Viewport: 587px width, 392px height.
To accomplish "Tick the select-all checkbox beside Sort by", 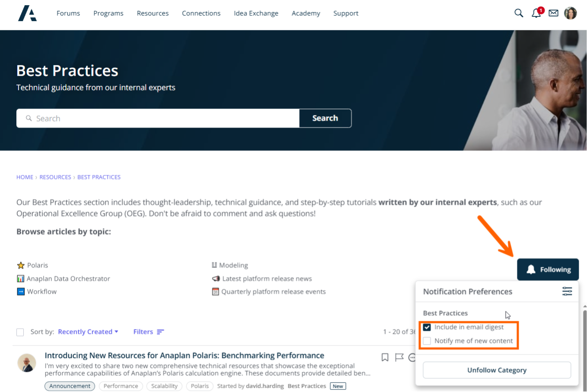I will (x=20, y=332).
